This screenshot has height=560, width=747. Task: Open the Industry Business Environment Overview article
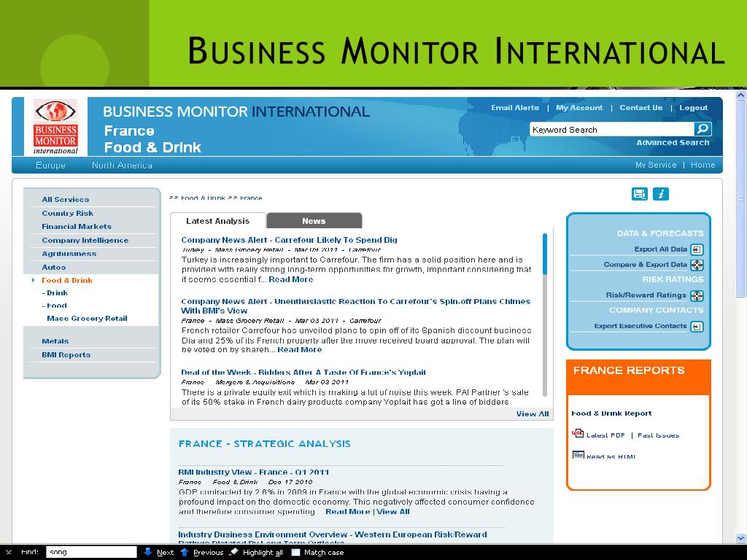click(x=333, y=538)
